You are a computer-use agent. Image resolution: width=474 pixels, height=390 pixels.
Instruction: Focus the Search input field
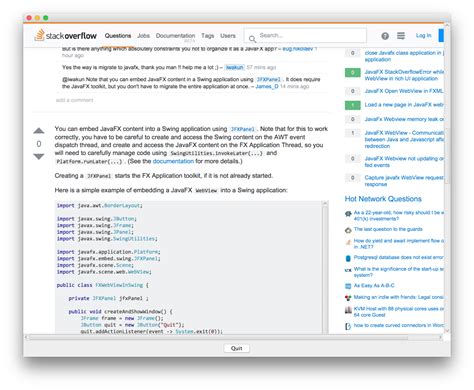coord(305,35)
